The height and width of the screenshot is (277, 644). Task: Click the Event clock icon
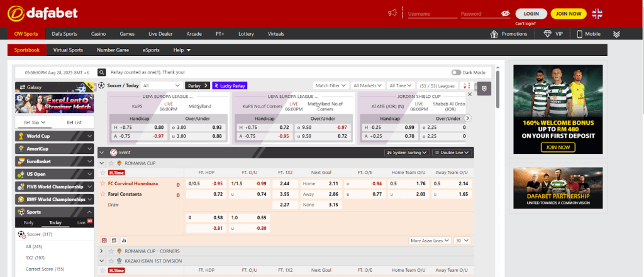click(114, 152)
